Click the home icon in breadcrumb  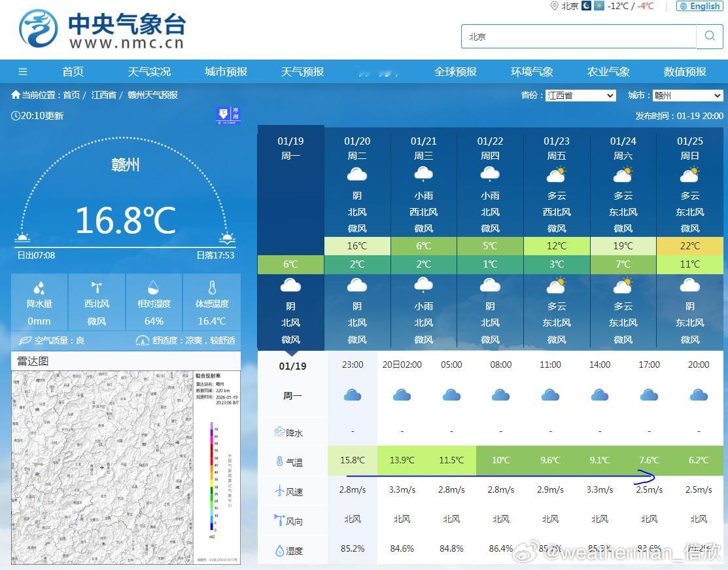pos(15,95)
